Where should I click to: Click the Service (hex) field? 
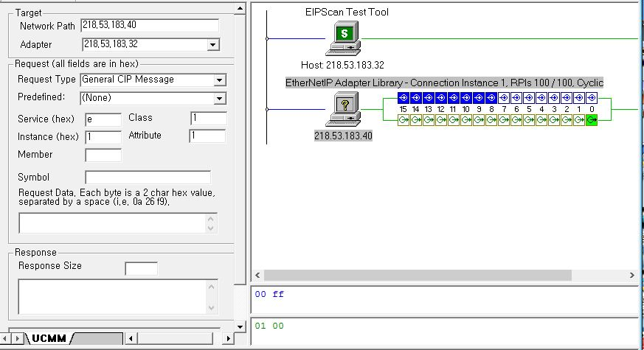(x=103, y=119)
